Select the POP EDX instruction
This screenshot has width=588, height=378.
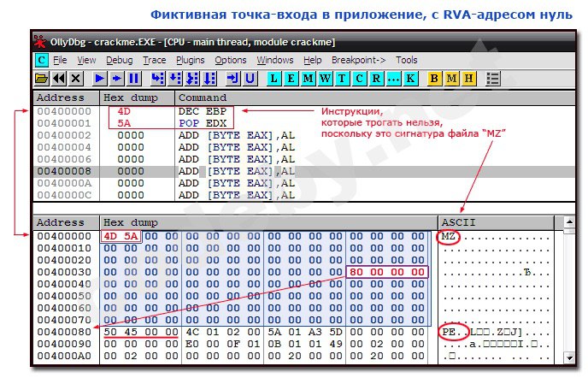coord(203,123)
